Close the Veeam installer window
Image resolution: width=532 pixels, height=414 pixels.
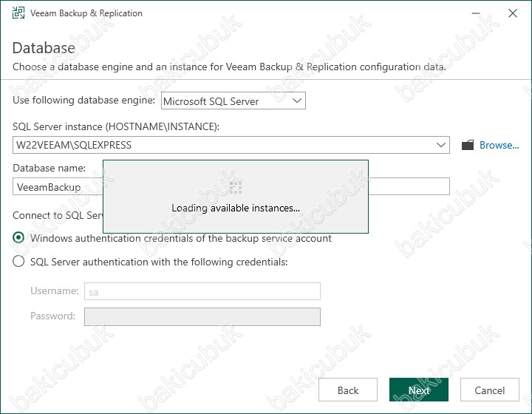tap(513, 13)
